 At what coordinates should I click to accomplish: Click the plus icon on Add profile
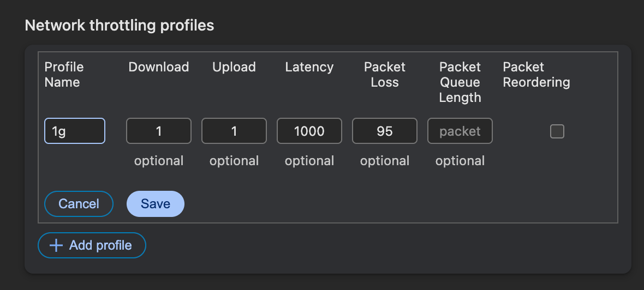[x=56, y=245]
